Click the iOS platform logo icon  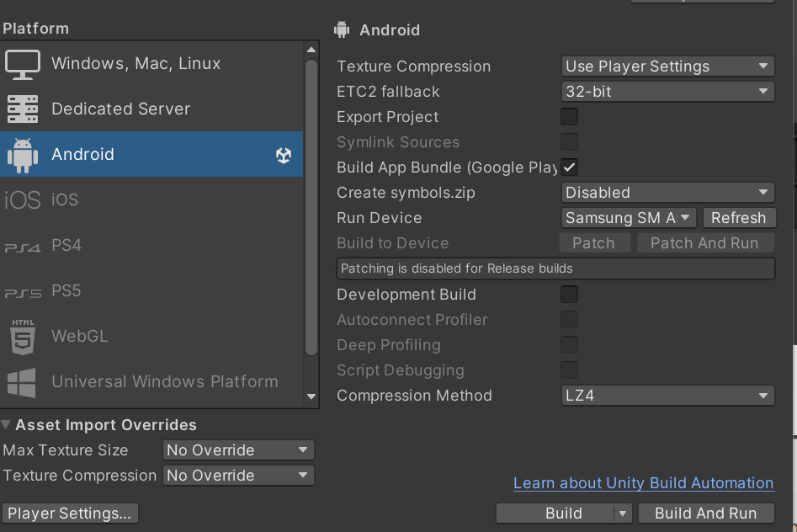[x=23, y=199]
